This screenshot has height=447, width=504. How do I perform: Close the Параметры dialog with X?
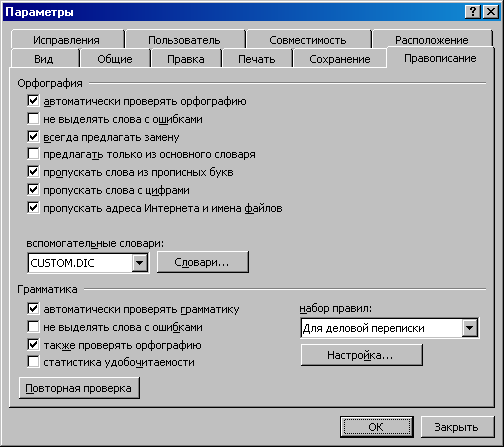[491, 12]
